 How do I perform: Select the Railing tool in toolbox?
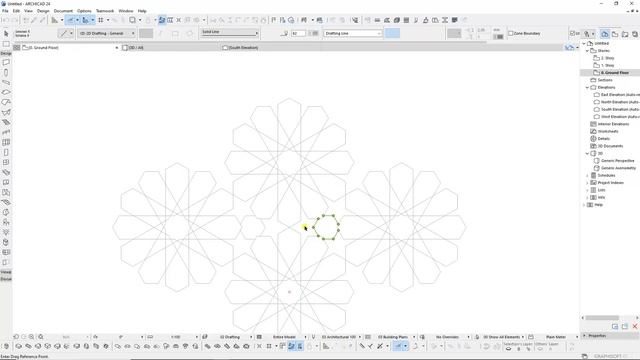tap(6, 132)
